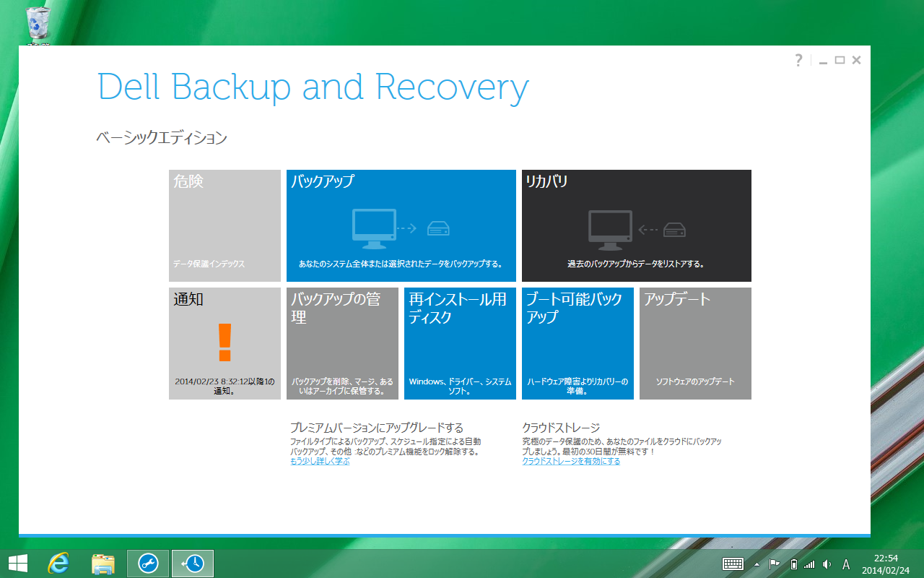This screenshot has width=924, height=578.
Task: Open the Recycle Bin desktop icon
Action: [38, 26]
